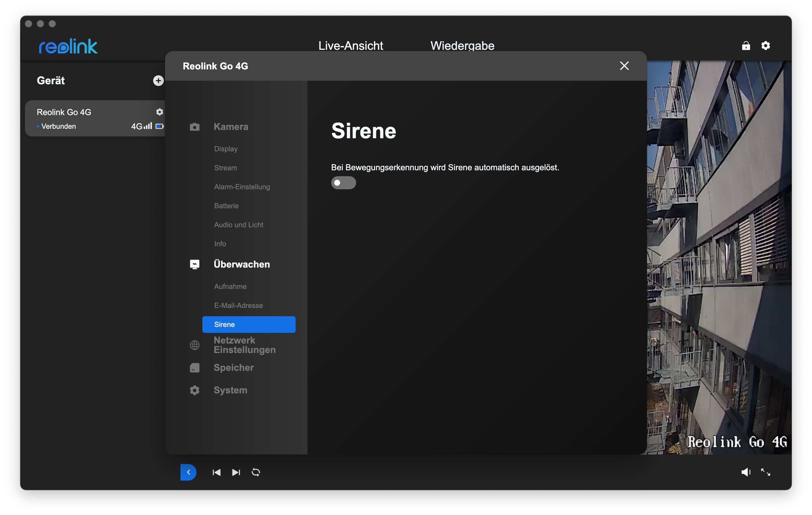The height and width of the screenshot is (515, 812).
Task: Skip to next with forward icon
Action: [x=236, y=472]
